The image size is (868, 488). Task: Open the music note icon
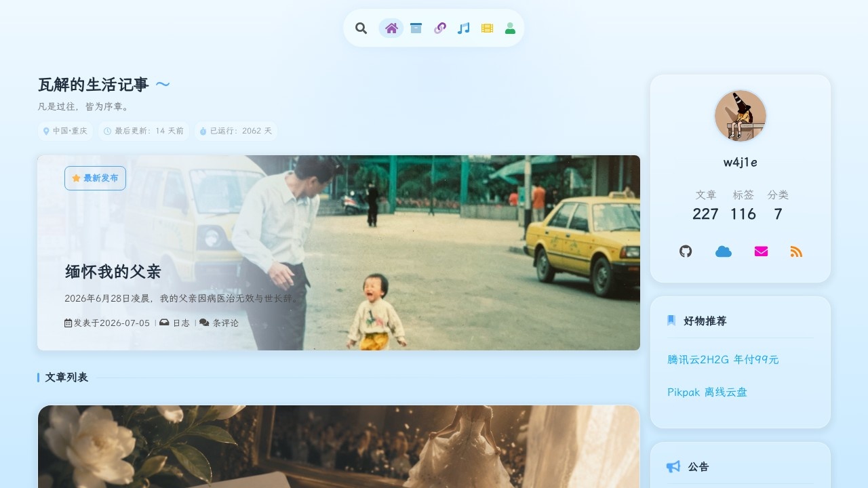(x=463, y=28)
